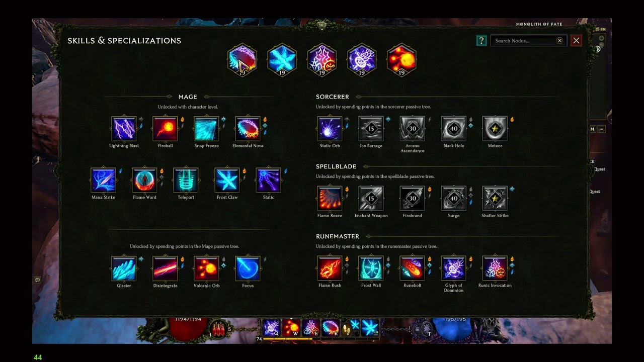Choose the Runic Invocation skill icon
The width and height of the screenshot is (644, 362).
click(x=495, y=268)
